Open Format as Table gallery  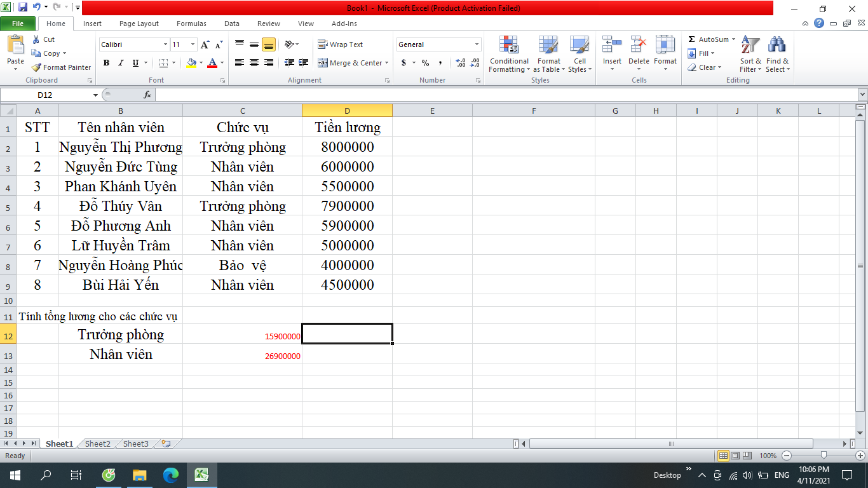(x=548, y=55)
